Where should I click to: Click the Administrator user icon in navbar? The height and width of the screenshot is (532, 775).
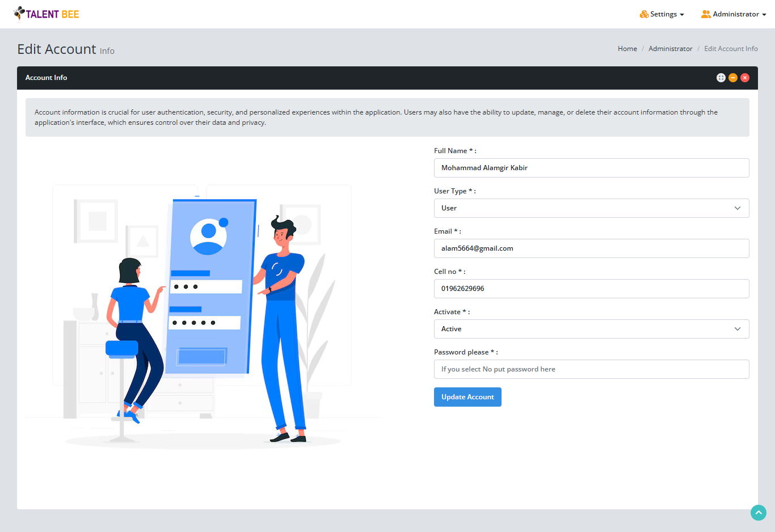pos(705,14)
